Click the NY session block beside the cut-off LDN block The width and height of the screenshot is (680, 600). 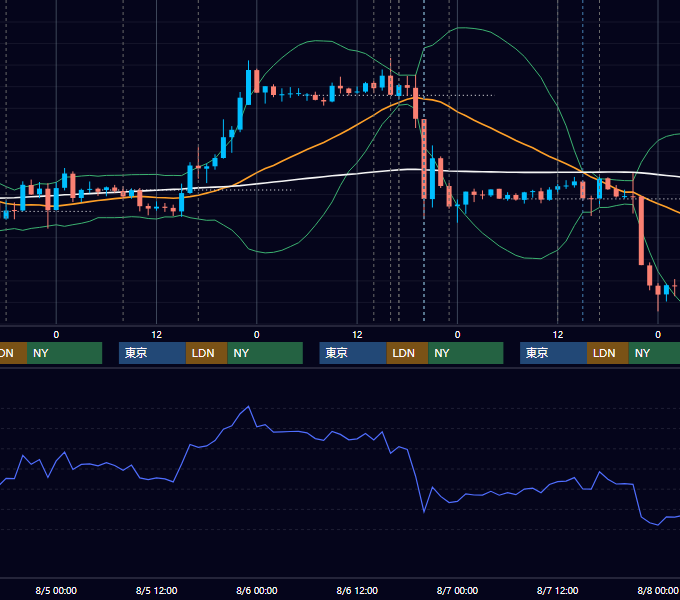64,353
